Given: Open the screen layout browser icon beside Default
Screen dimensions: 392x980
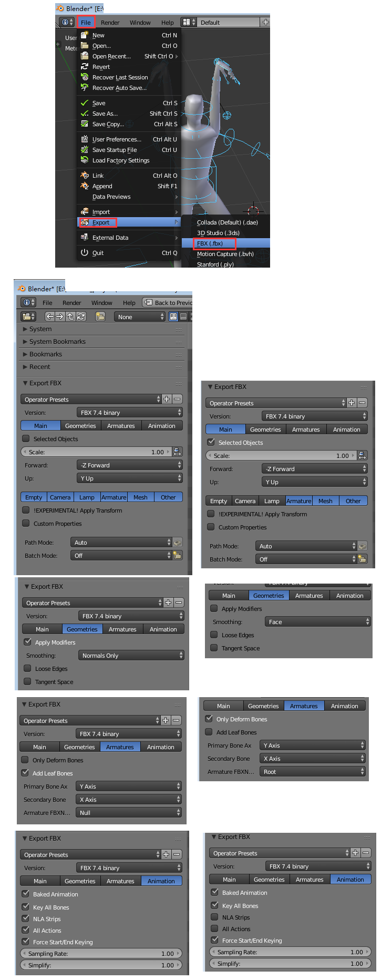Looking at the screenshot, I should (x=188, y=22).
